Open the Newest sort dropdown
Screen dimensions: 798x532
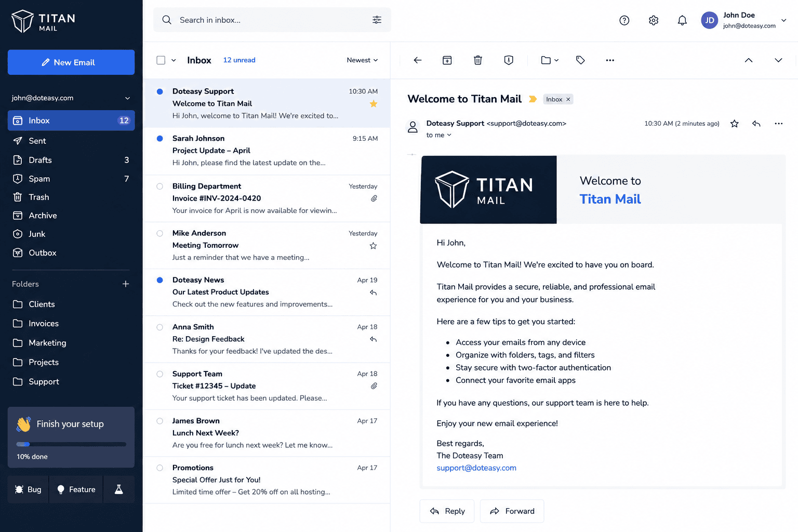coord(362,60)
